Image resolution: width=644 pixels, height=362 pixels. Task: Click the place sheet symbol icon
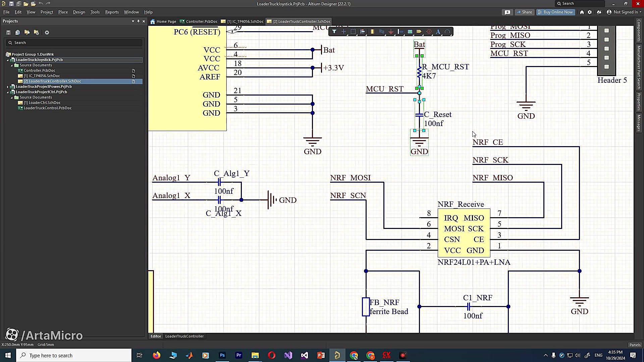[410, 32]
